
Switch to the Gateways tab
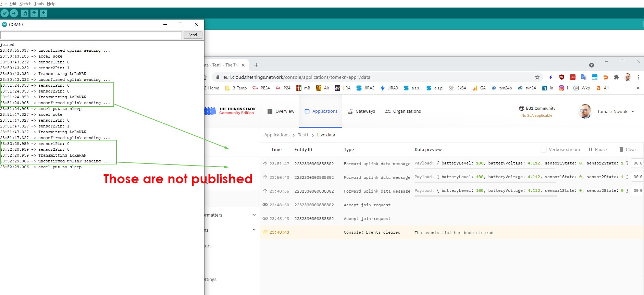point(361,111)
